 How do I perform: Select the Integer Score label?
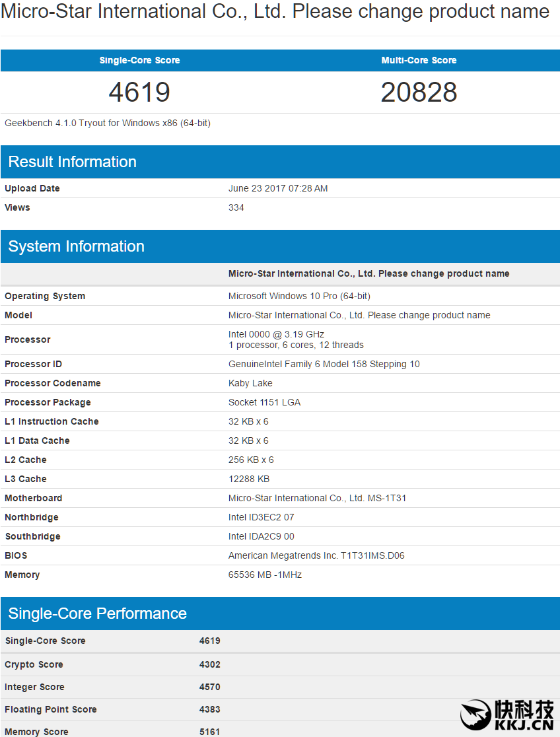[34, 687]
